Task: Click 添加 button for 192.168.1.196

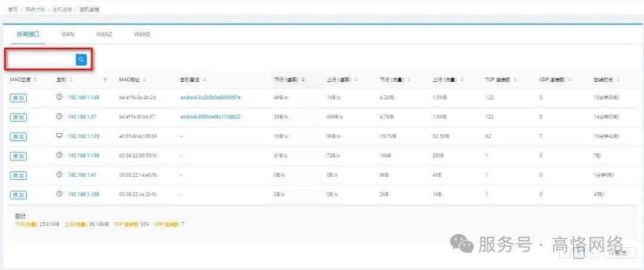Action: (18, 156)
